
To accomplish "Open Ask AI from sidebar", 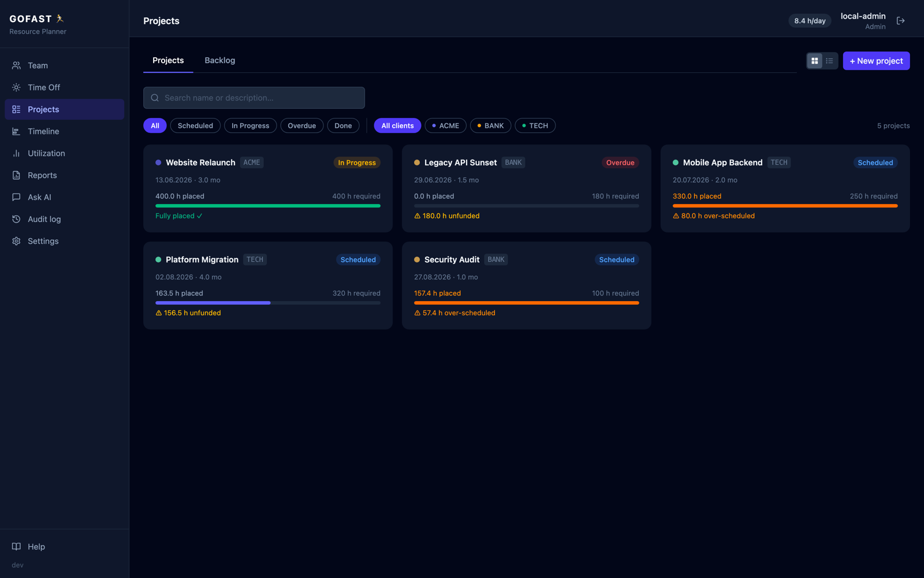I will (x=64, y=197).
